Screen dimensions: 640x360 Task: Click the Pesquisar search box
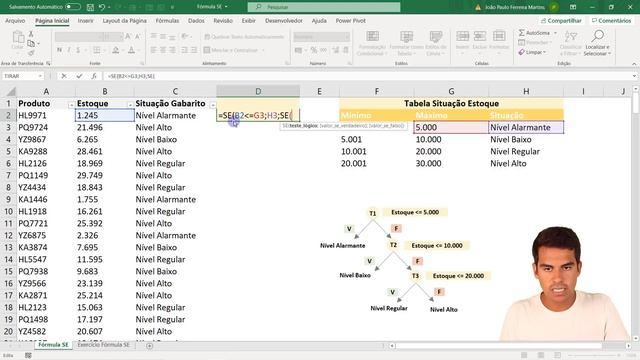click(x=324, y=7)
